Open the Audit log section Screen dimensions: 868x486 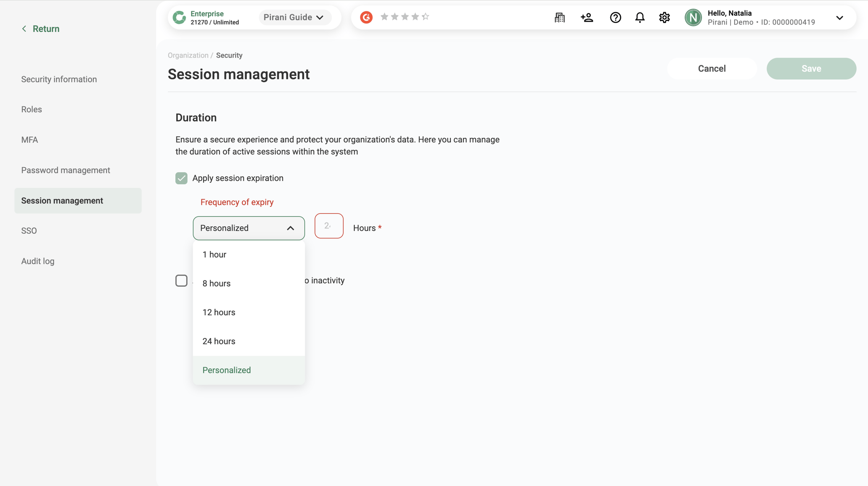click(37, 261)
